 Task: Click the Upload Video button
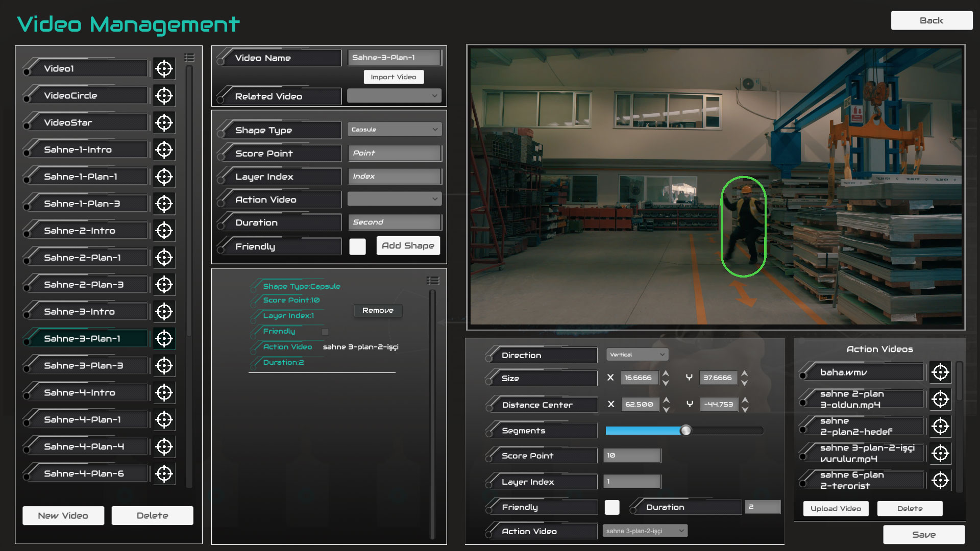[x=836, y=509]
